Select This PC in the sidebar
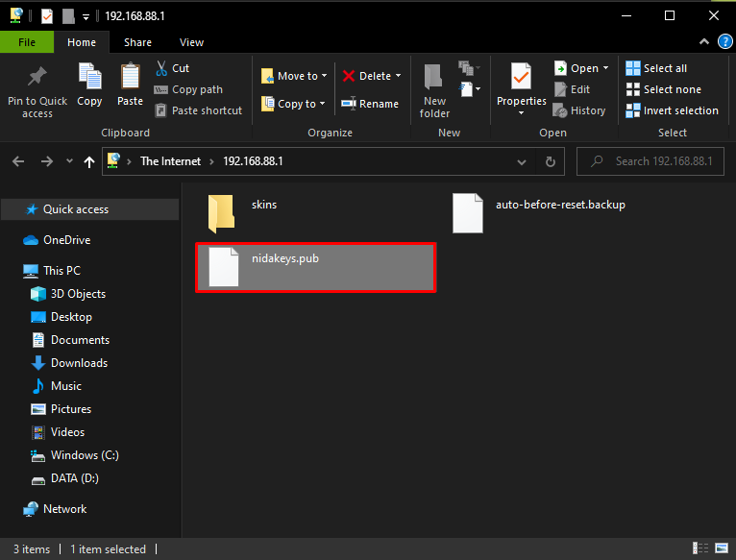 click(52, 270)
